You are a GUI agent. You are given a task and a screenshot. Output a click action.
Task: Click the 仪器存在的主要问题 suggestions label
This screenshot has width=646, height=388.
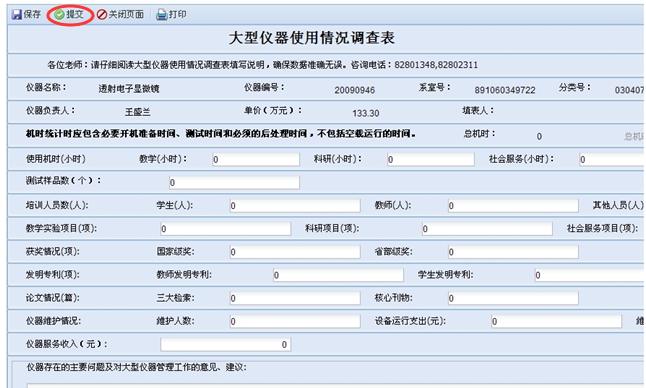click(136, 367)
